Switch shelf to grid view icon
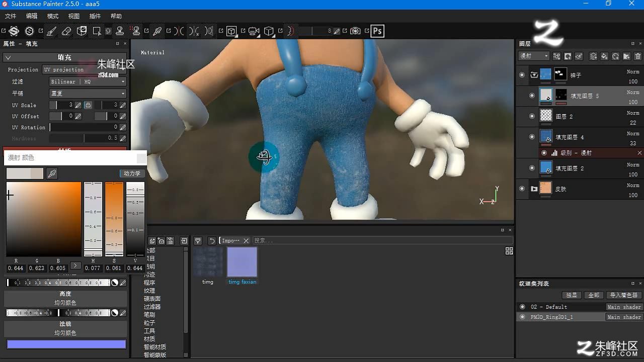644x362 pixels. (x=509, y=251)
